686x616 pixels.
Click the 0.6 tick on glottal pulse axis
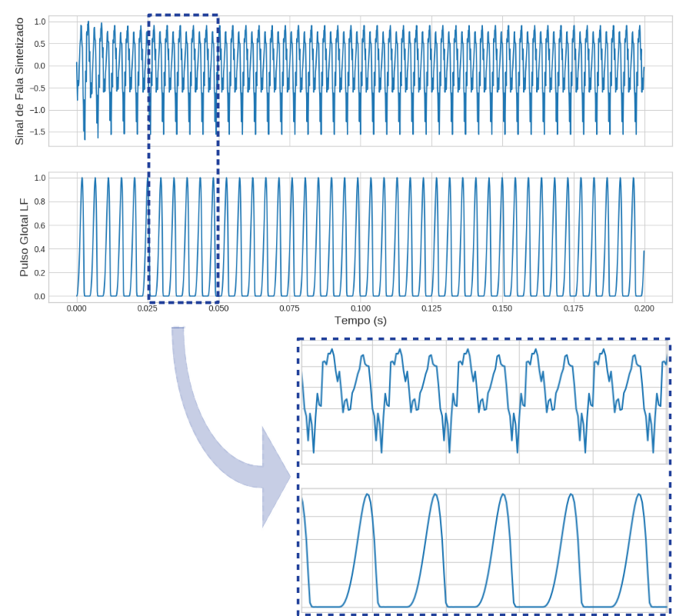click(39, 225)
